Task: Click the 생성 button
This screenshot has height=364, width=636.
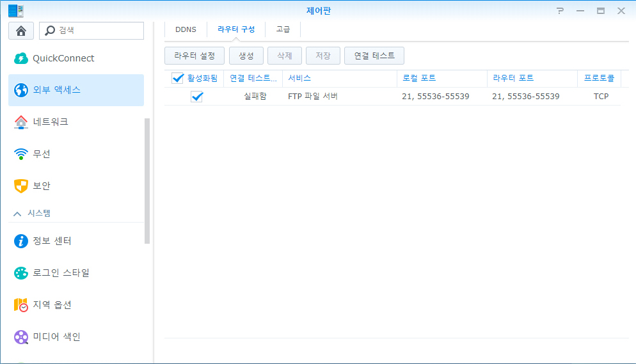Action: pos(246,56)
